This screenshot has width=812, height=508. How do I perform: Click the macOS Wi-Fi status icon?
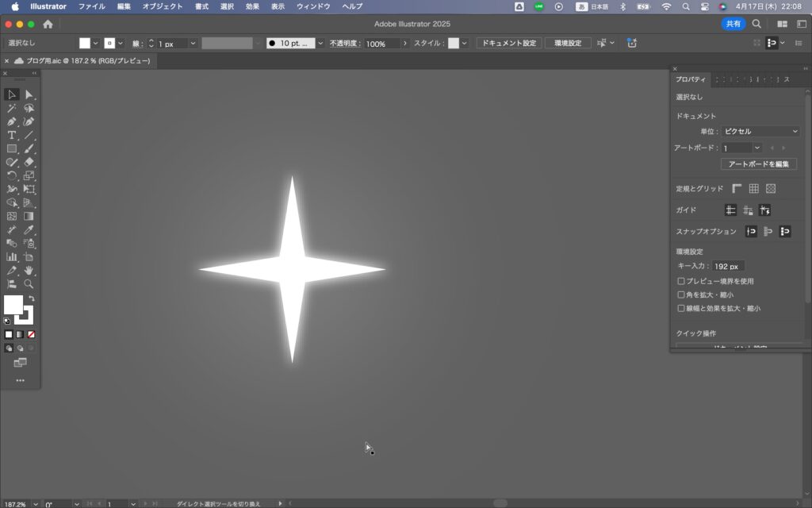click(666, 6)
